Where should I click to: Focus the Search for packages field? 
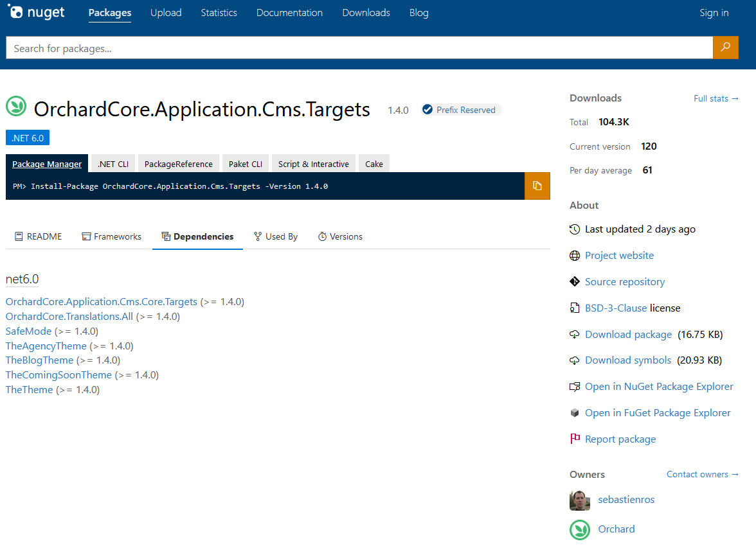pyautogui.click(x=359, y=48)
